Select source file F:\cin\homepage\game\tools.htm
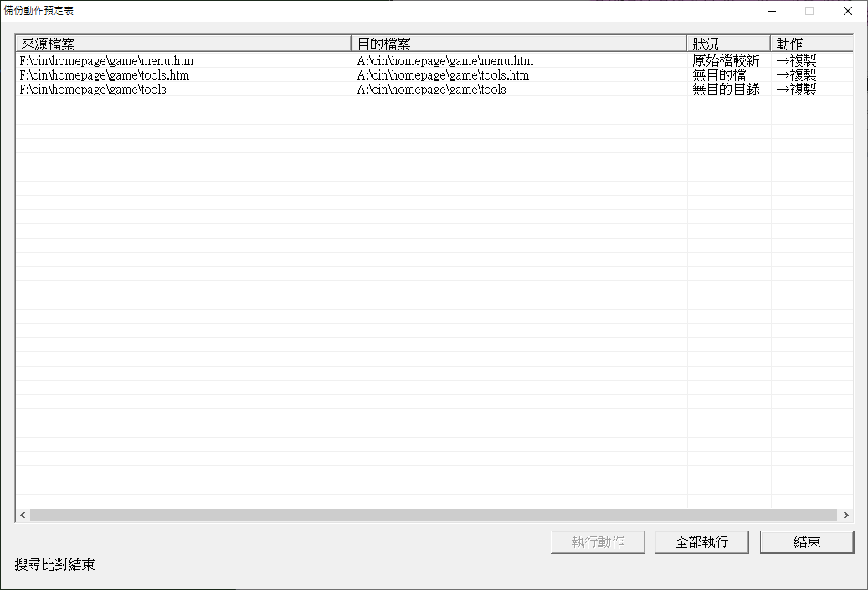 (x=104, y=75)
